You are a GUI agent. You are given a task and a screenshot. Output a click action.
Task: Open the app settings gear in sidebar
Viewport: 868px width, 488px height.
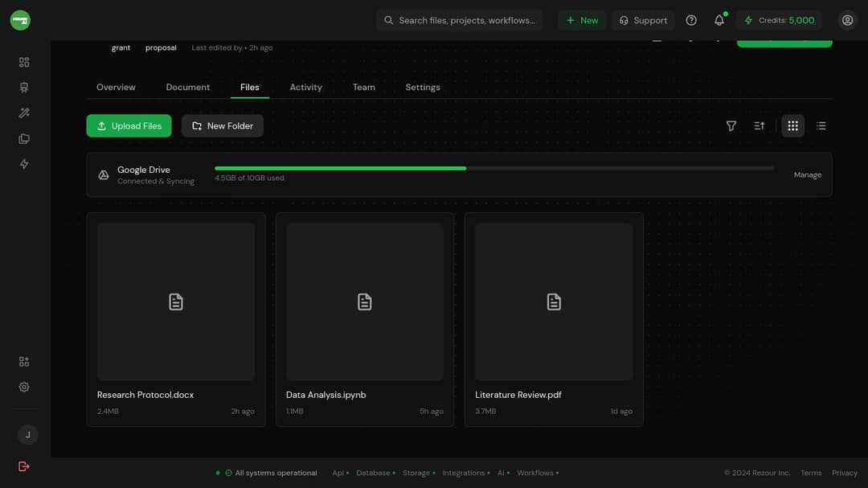click(24, 387)
